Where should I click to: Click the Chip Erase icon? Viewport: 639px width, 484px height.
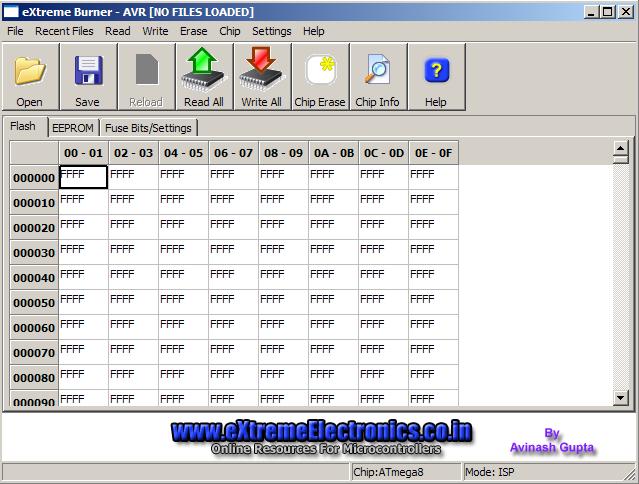pos(320,70)
